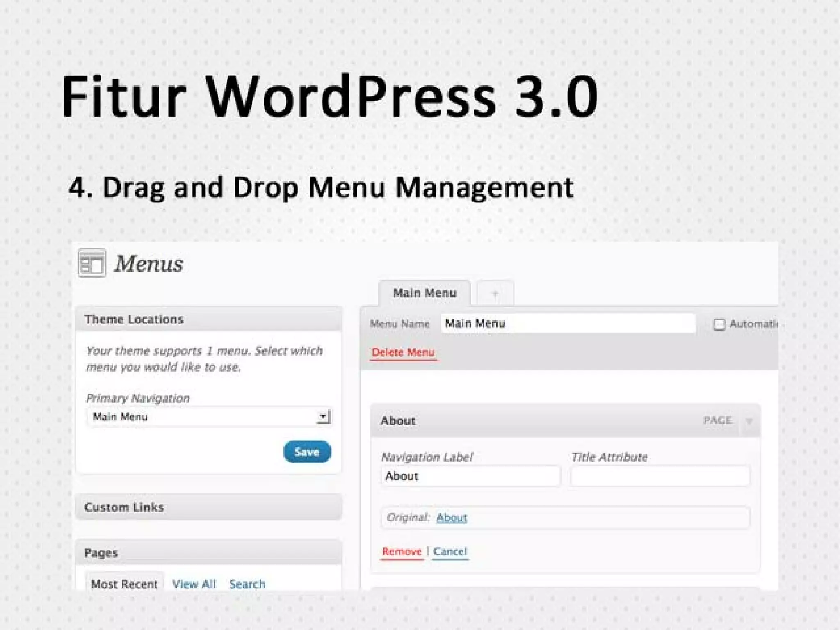Click the Cancel link
The height and width of the screenshot is (630, 840).
click(x=450, y=552)
